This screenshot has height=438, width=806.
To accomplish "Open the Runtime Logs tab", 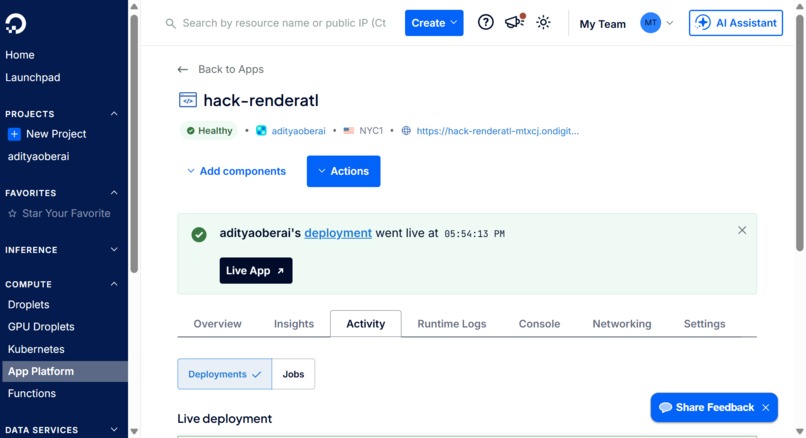I will tap(451, 324).
